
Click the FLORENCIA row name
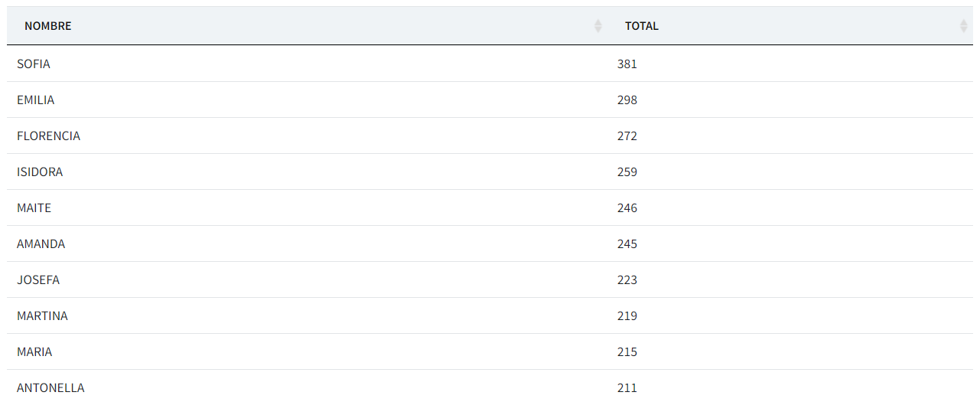[48, 136]
